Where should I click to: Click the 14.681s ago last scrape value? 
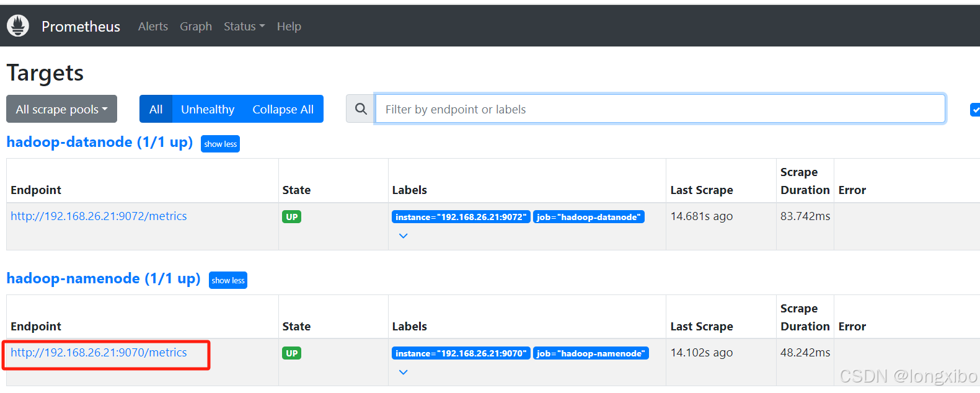point(702,216)
